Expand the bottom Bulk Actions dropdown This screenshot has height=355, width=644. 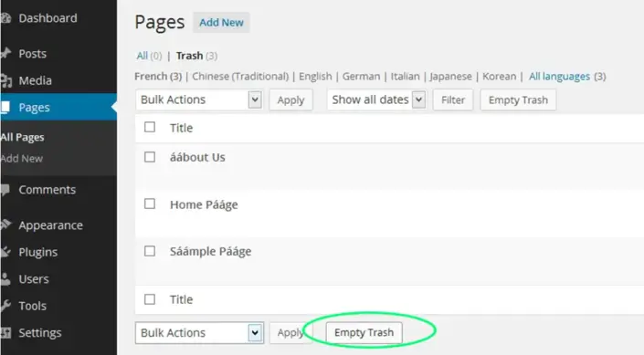(x=199, y=333)
